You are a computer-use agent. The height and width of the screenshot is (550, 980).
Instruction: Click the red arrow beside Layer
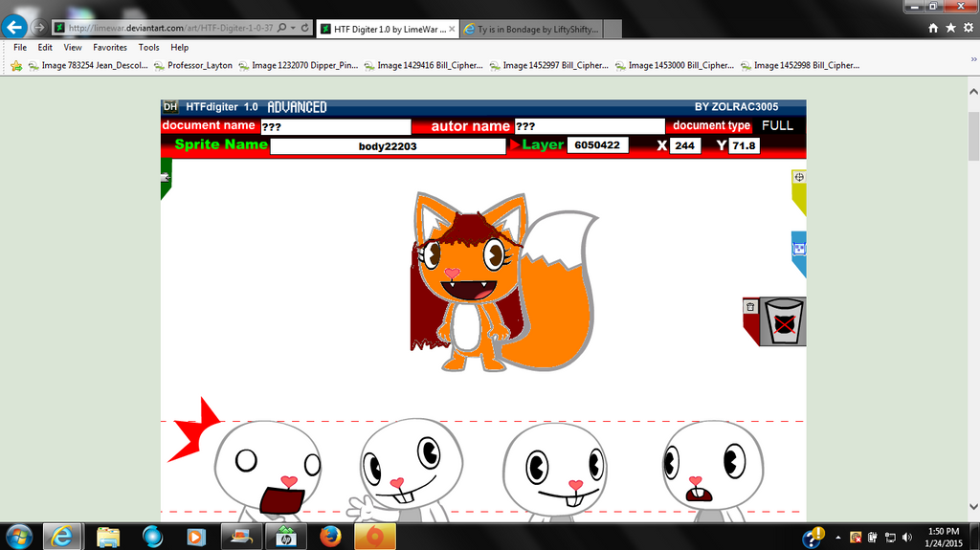tap(514, 145)
